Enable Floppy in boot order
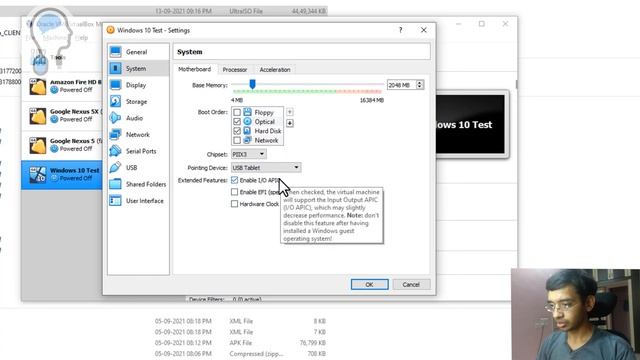This screenshot has height=360, width=640. point(237,112)
